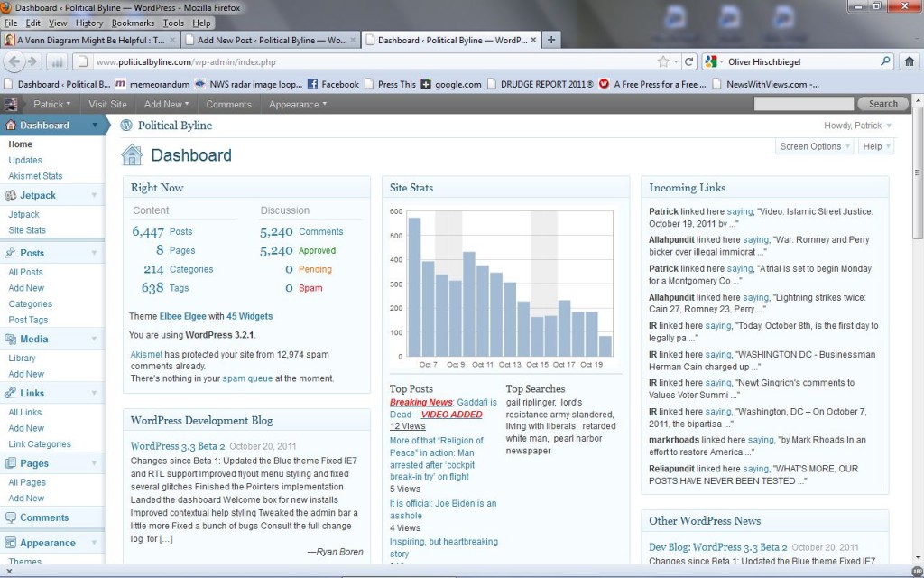
Task: Click Comments in the admin bar
Action: tap(228, 105)
